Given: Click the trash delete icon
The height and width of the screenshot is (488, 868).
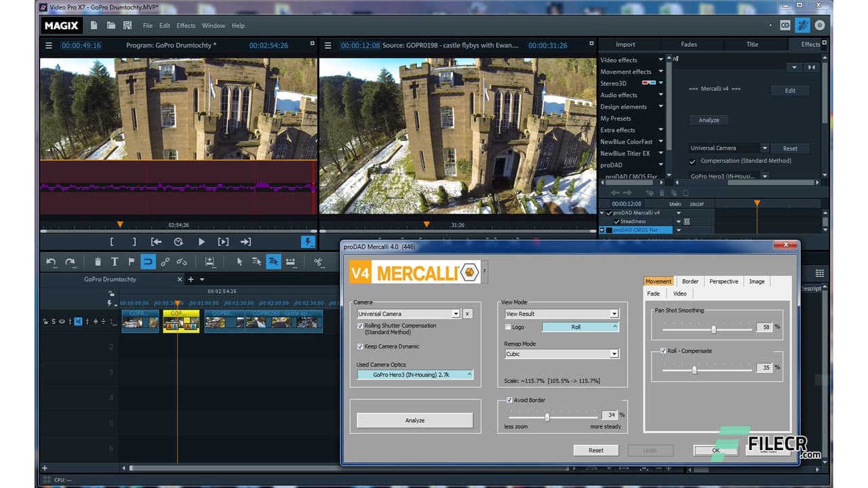Looking at the screenshot, I should 98,261.
